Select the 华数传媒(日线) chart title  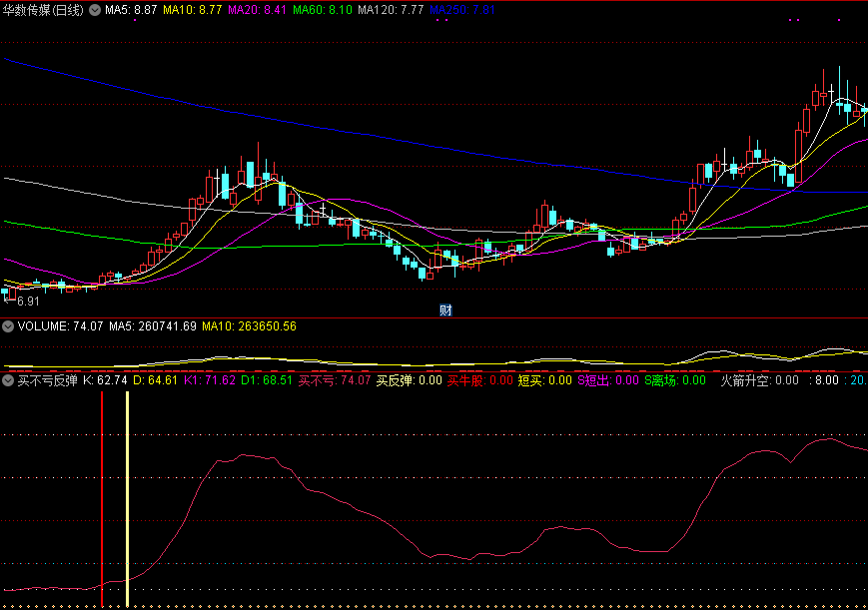(x=43, y=10)
